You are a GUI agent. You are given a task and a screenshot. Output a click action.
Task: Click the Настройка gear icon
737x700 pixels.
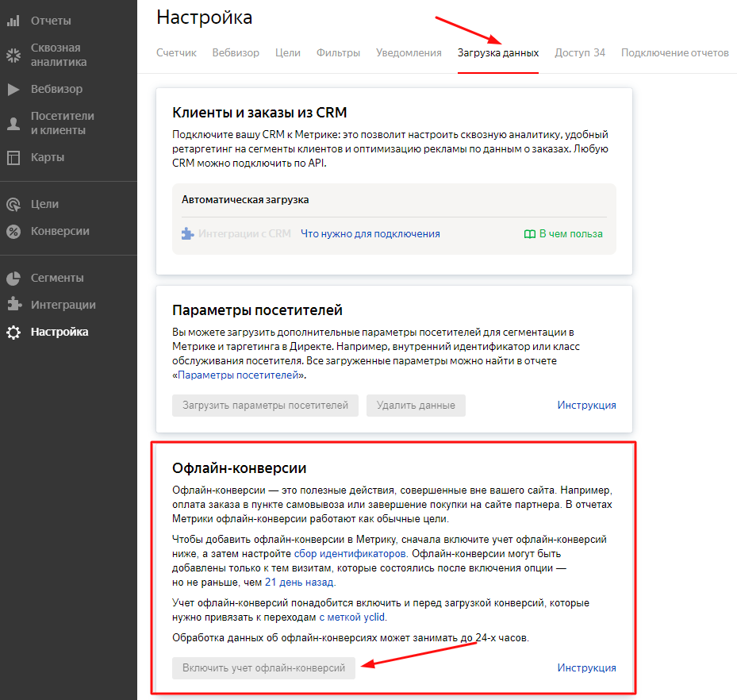click(13, 333)
